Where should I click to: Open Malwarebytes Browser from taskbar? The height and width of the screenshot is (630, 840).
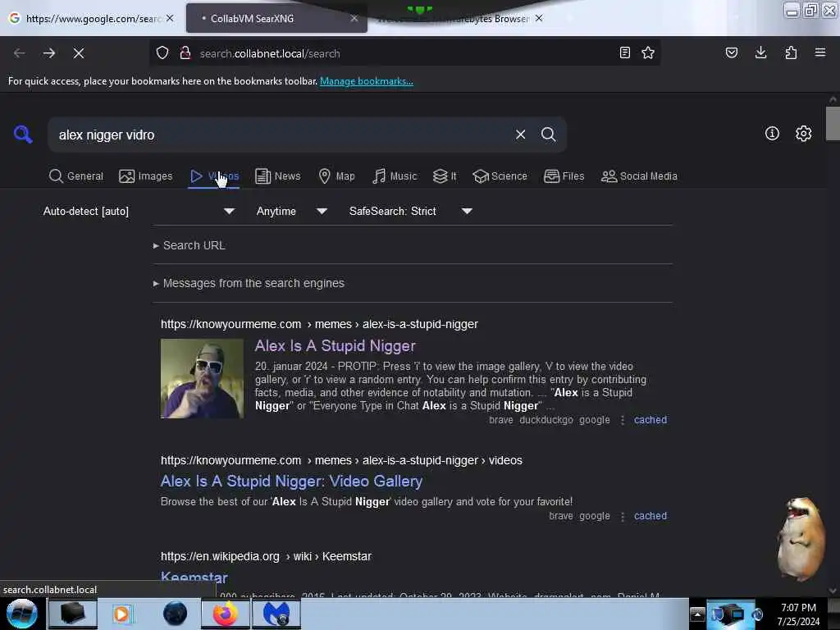[276, 614]
